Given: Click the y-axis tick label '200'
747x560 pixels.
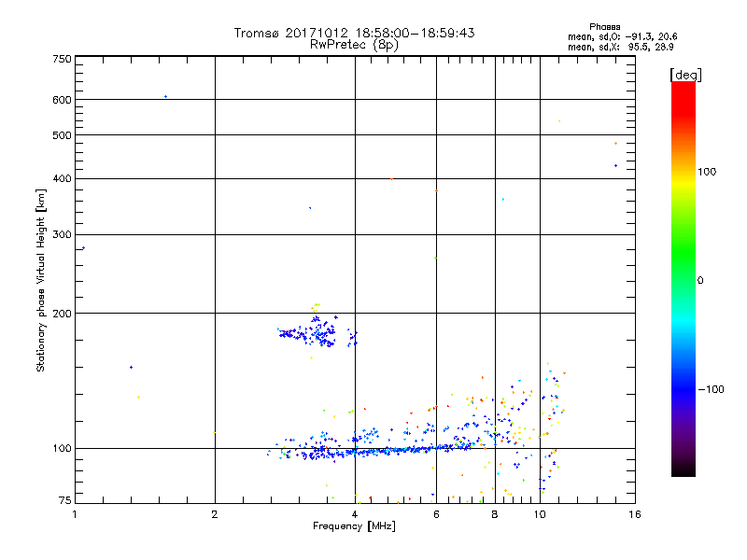Looking at the screenshot, I should (x=63, y=314).
